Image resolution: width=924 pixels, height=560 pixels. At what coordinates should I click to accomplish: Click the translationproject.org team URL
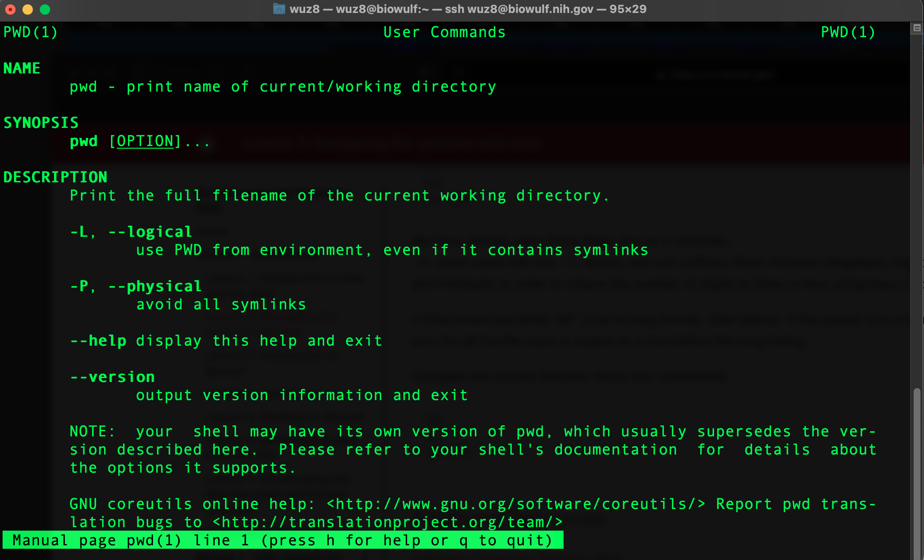tap(388, 522)
